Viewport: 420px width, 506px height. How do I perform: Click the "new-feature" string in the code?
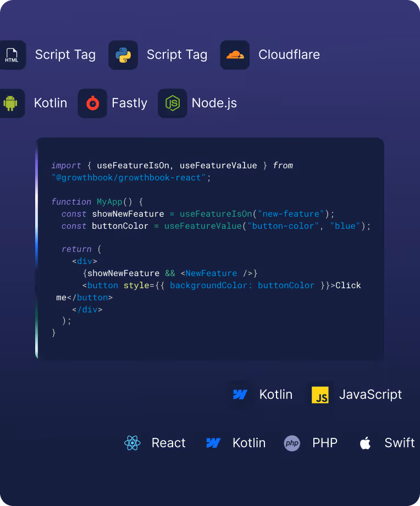pos(291,214)
